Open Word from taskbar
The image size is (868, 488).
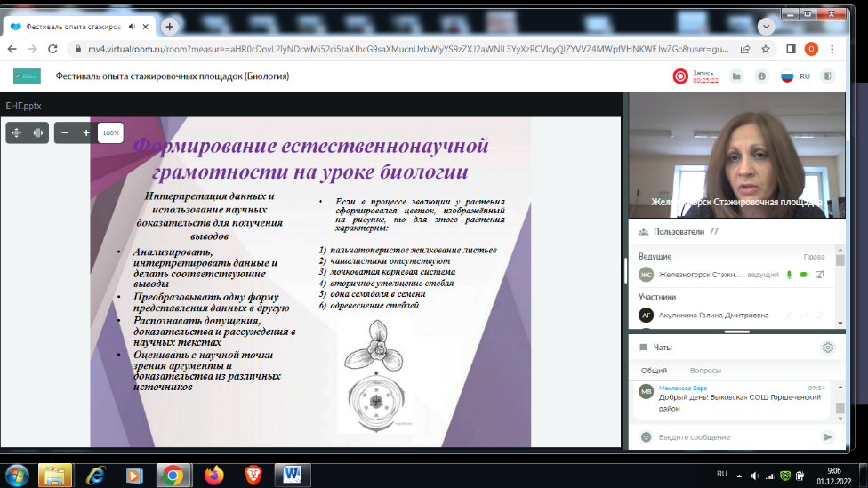(293, 476)
